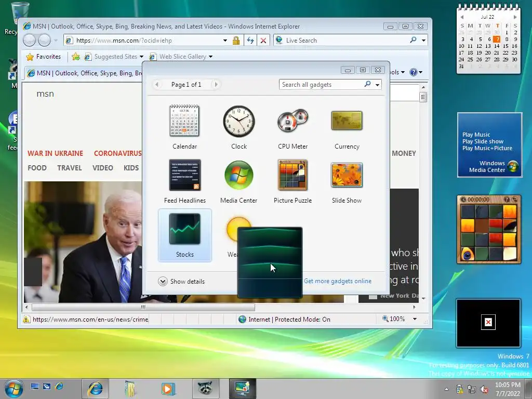Open Windows Media Player taskbar button
This screenshot has width=532, height=399.
[x=168, y=389]
